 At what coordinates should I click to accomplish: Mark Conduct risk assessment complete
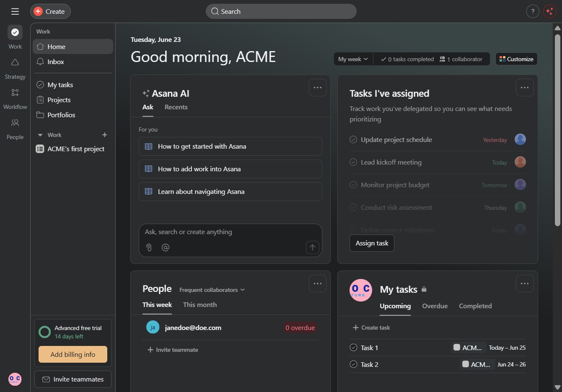point(353,207)
